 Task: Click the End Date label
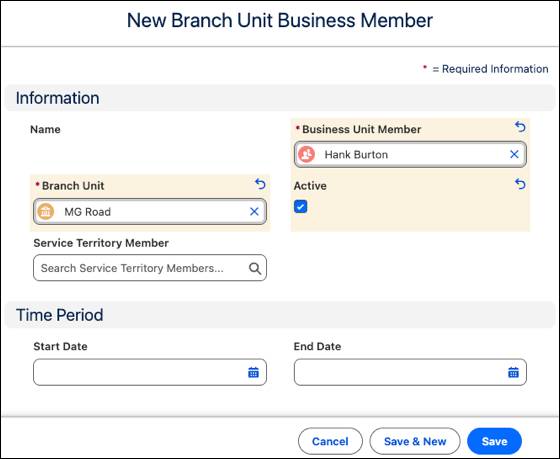coord(317,346)
